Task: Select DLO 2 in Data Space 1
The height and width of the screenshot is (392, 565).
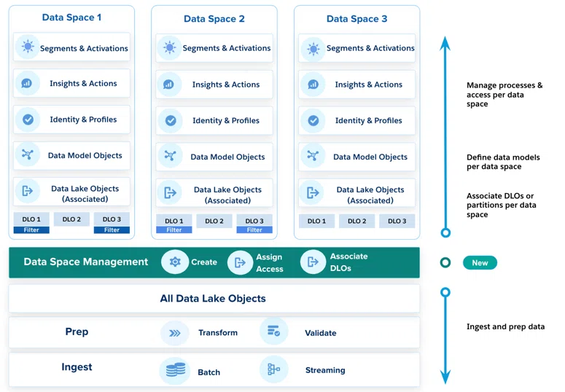Action: [x=71, y=219]
